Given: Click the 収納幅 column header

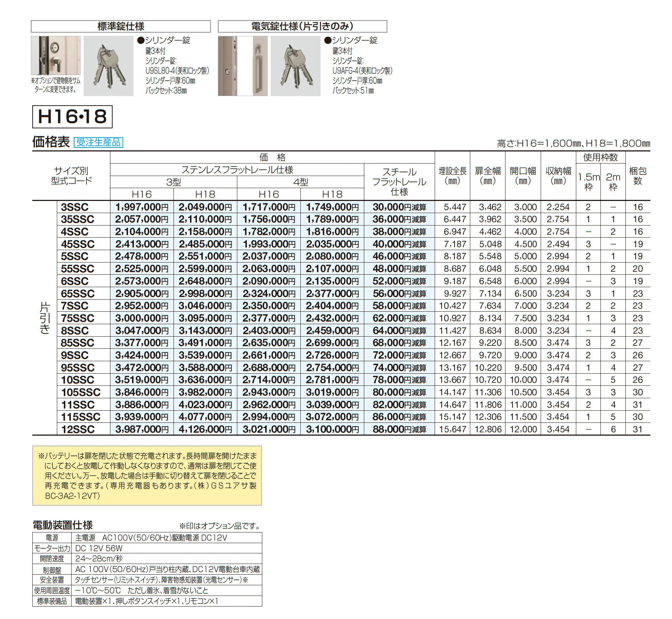Looking at the screenshot, I should 558,176.
